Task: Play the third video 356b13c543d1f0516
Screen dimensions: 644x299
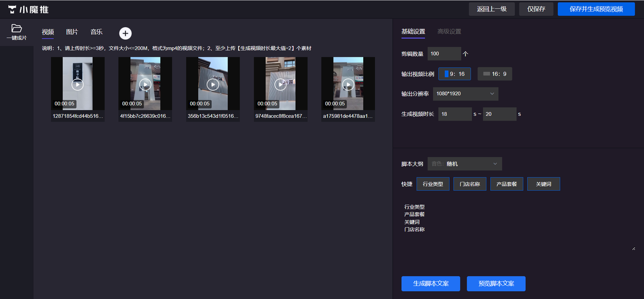Action: [x=213, y=85]
